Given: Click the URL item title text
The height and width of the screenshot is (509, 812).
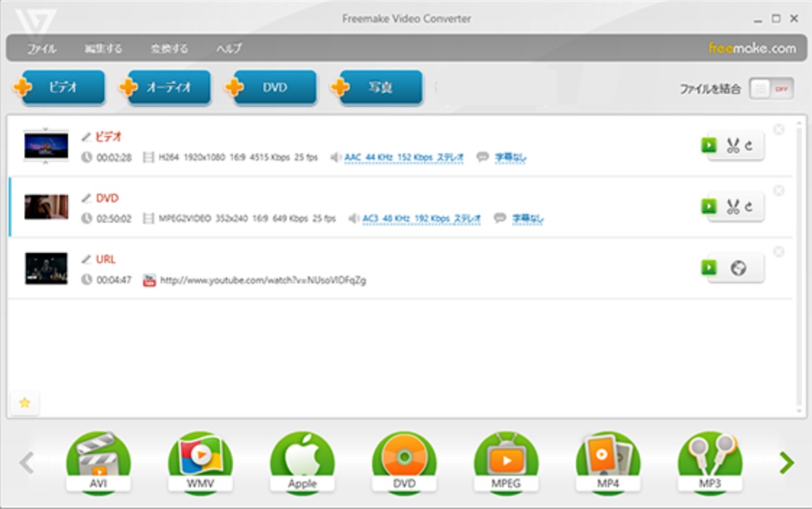Looking at the screenshot, I should point(106,259).
